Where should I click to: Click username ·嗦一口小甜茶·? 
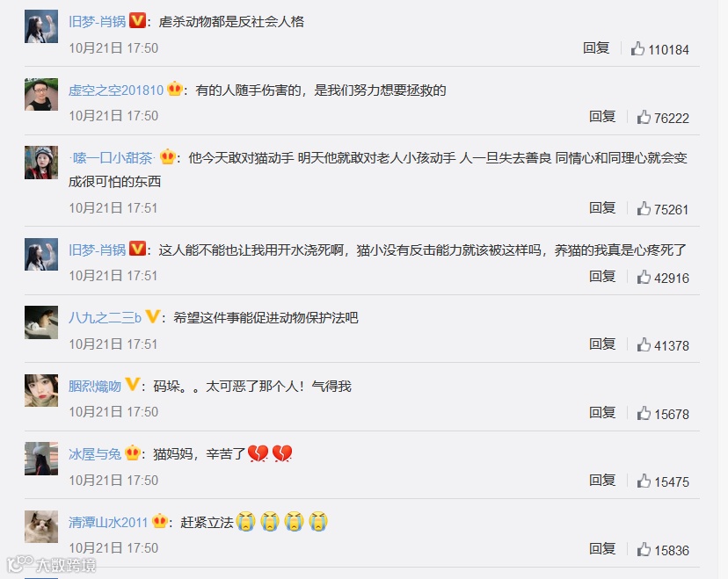coord(112,158)
